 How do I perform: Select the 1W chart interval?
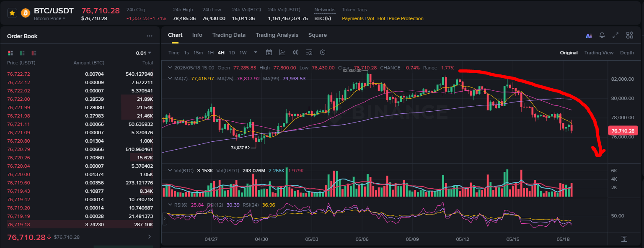(x=243, y=53)
